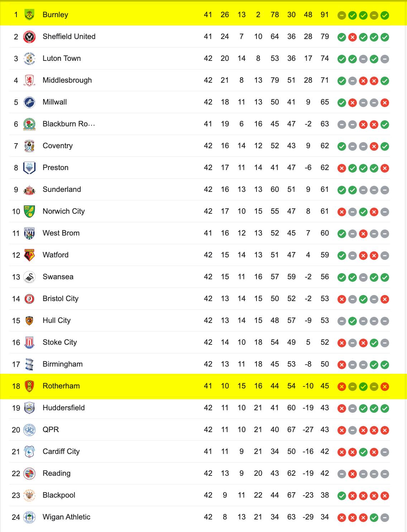The width and height of the screenshot is (407, 532).
Task: Select the highlighted Rotherham table row
Action: 203,386
